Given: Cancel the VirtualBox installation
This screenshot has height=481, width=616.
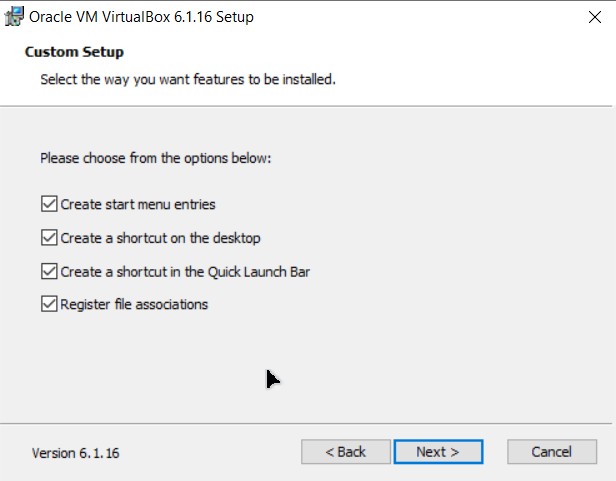Looking at the screenshot, I should tap(552, 452).
